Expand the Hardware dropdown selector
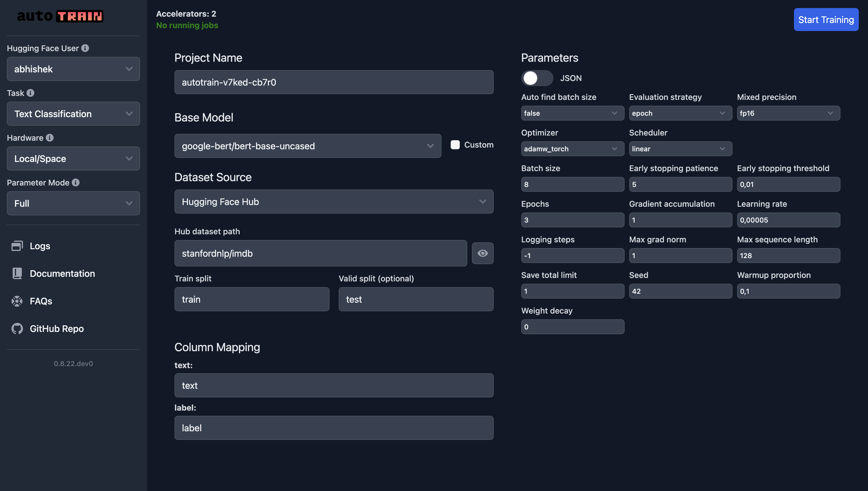 tap(73, 159)
